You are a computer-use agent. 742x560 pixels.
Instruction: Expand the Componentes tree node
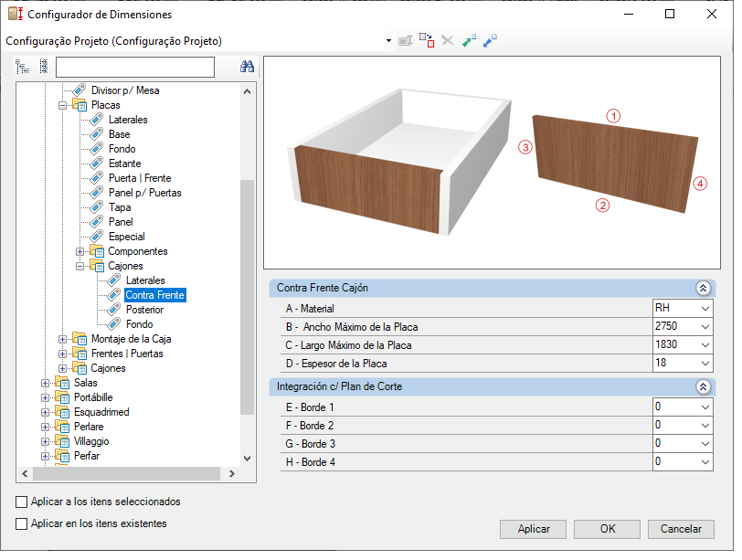point(79,251)
